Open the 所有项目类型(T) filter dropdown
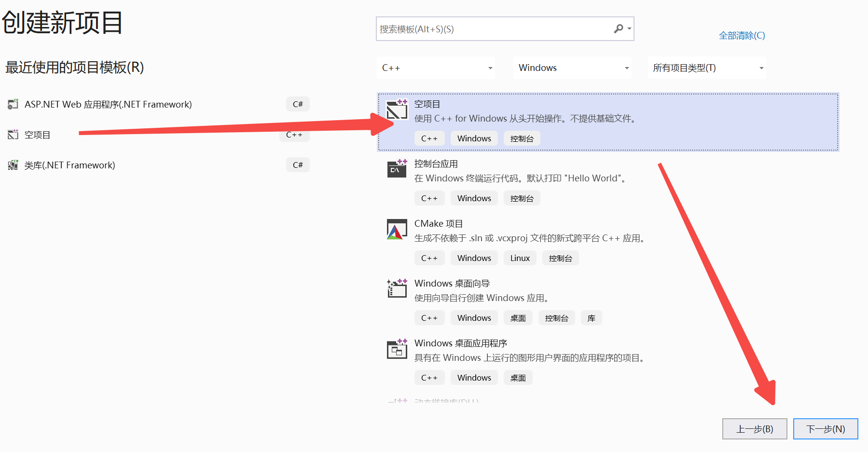The width and height of the screenshot is (868, 452). pos(707,68)
